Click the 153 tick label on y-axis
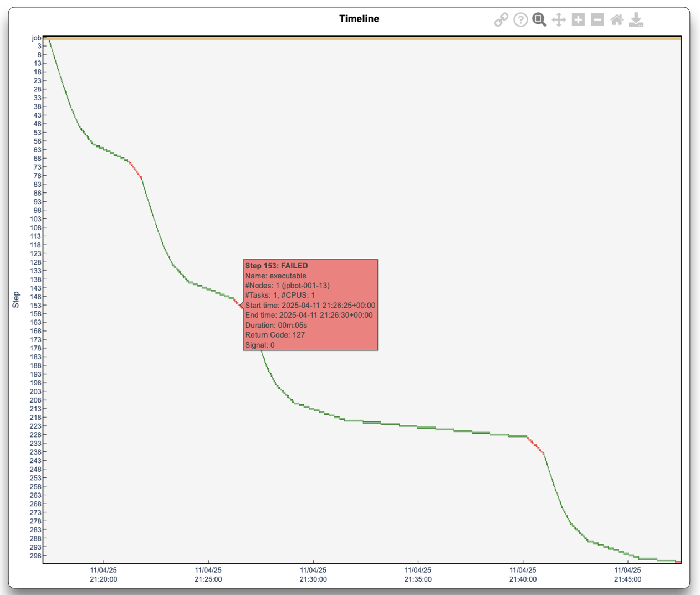The image size is (700, 595). click(x=35, y=305)
